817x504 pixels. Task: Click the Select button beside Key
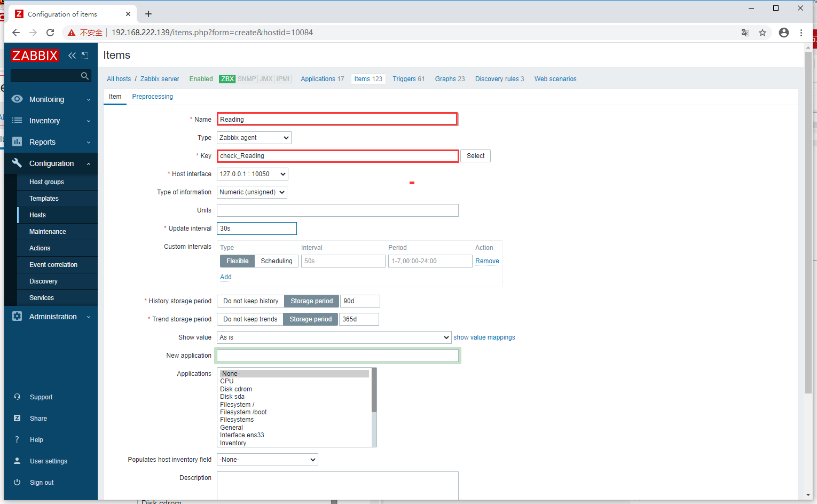[475, 156]
